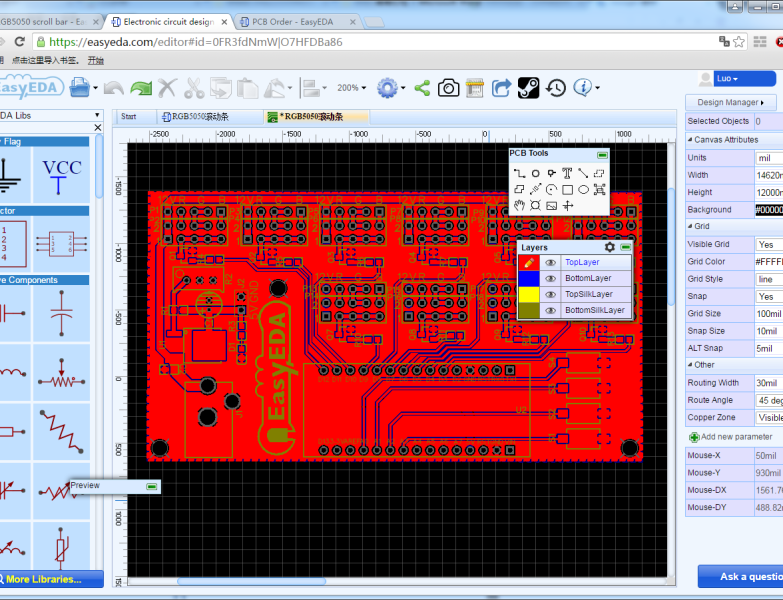783x600 pixels.
Task: Minimize the Layers panel
Action: [x=626, y=247]
